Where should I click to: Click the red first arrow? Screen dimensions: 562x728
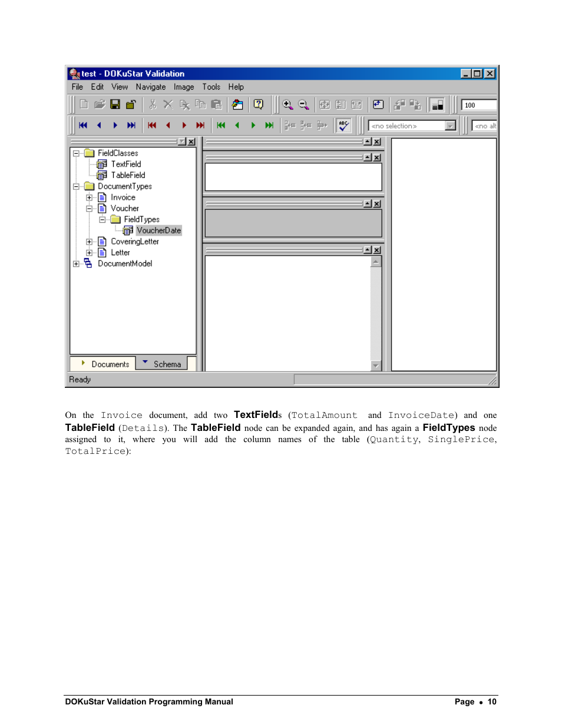tap(152, 125)
